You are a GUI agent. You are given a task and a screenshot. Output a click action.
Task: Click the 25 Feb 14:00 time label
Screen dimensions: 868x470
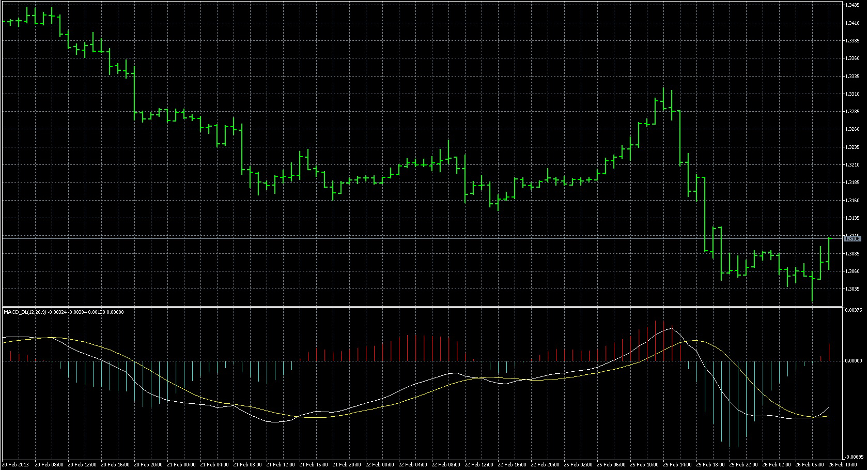point(678,465)
